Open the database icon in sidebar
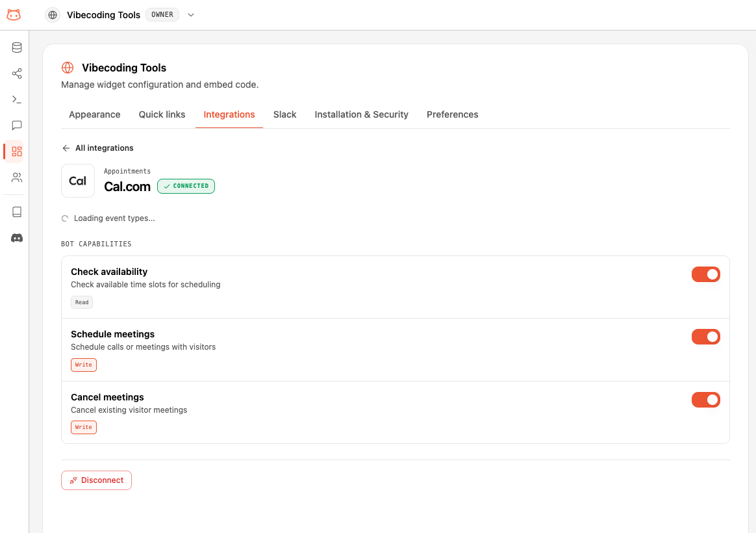Image resolution: width=756 pixels, height=533 pixels. pos(17,47)
